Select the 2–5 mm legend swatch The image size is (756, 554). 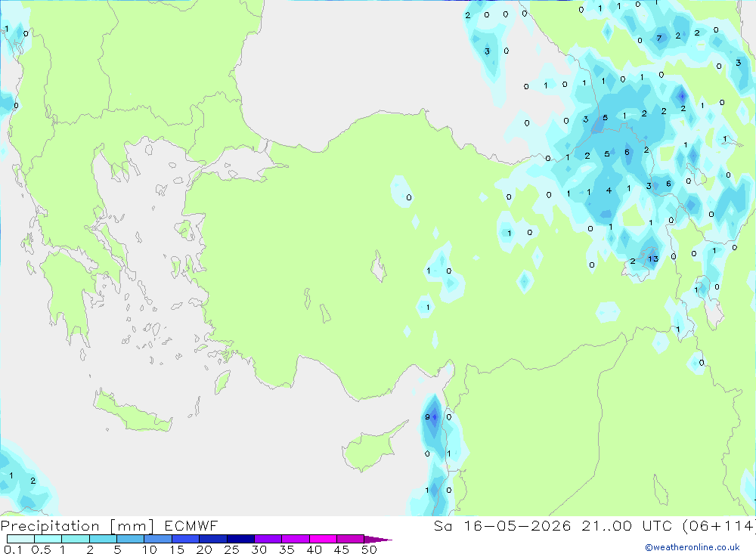click(x=103, y=539)
